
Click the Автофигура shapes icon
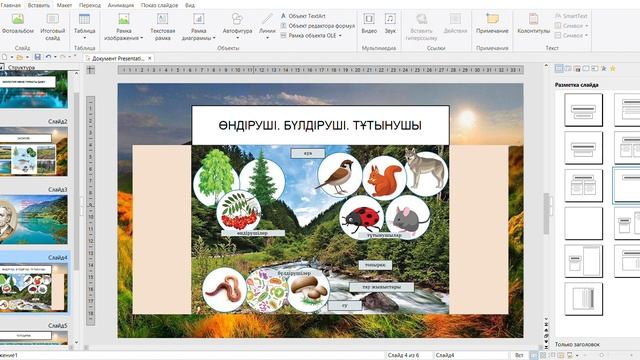237,19
